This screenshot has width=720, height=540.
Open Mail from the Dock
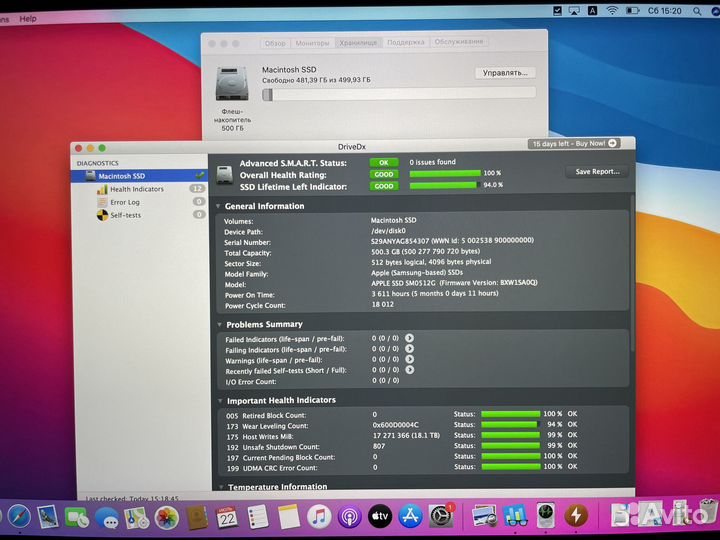48,517
